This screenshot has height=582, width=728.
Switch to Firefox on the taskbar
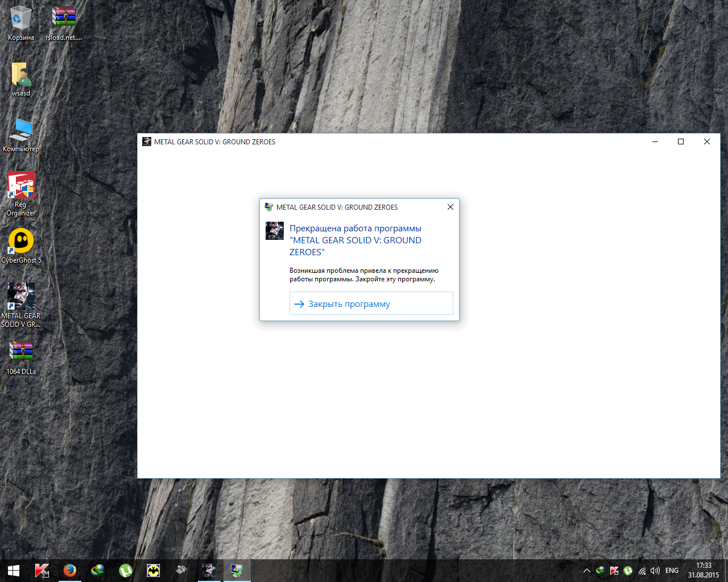pyautogui.click(x=69, y=571)
